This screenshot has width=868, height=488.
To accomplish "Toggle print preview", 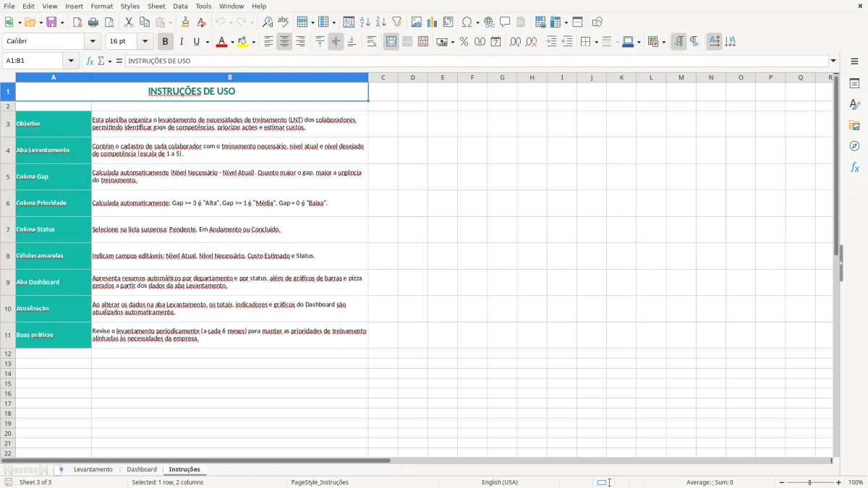I will (109, 22).
